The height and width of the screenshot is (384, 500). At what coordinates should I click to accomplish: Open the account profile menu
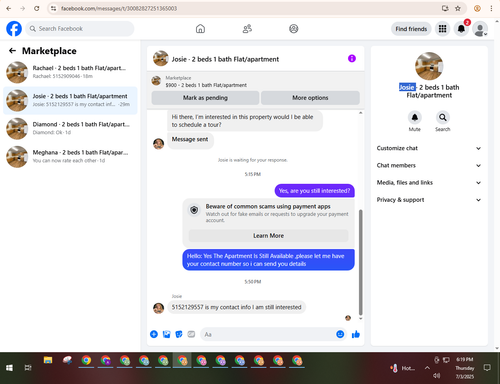click(480, 29)
